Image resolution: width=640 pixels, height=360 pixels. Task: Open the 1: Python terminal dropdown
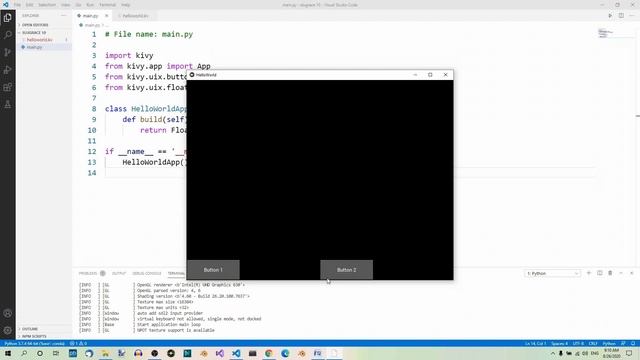point(552,273)
